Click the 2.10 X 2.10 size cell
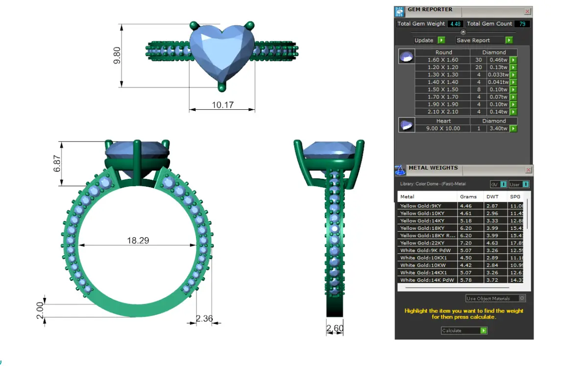The image size is (588, 366). point(443,112)
